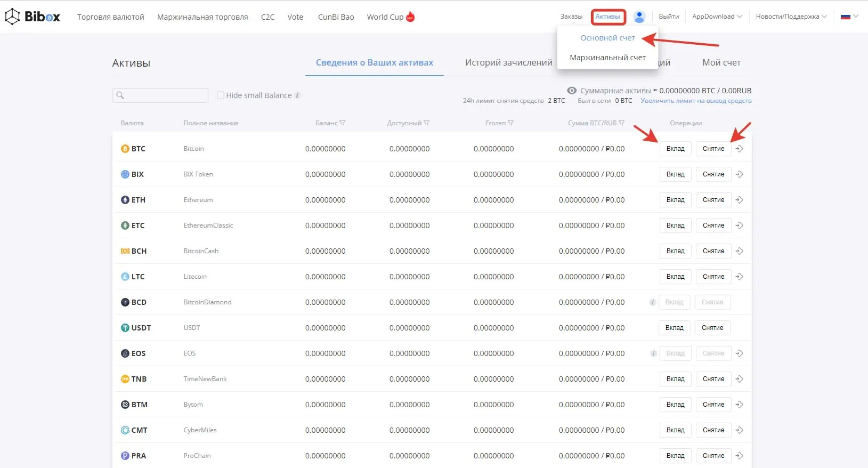Image resolution: width=868 pixels, height=468 pixels.
Task: Click the transfer arrow icon in BIX row
Action: [740, 174]
